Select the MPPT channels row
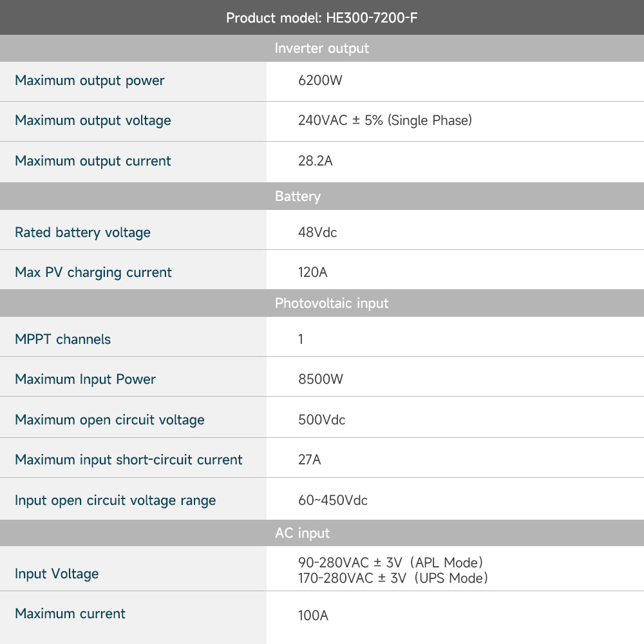 click(62, 339)
